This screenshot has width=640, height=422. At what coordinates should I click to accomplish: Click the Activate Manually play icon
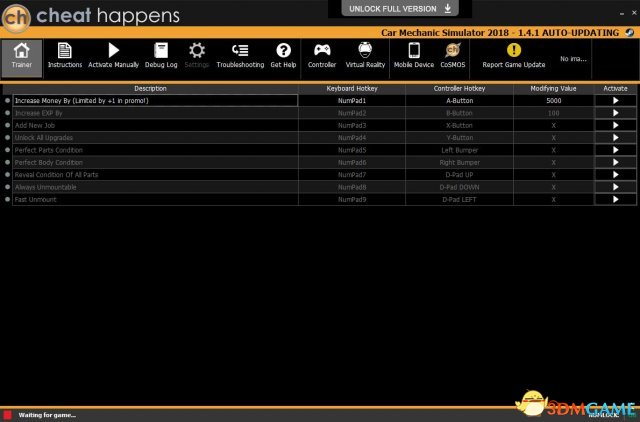pos(113,51)
